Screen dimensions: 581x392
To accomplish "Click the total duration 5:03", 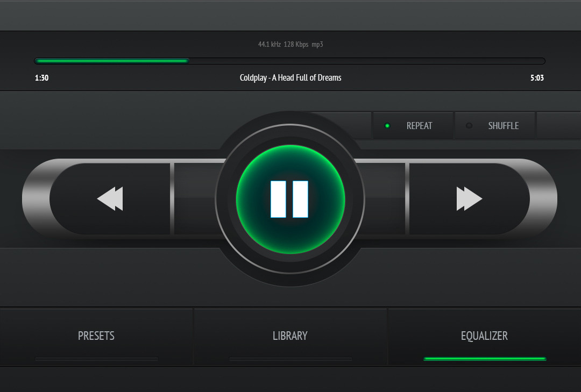I will (537, 78).
